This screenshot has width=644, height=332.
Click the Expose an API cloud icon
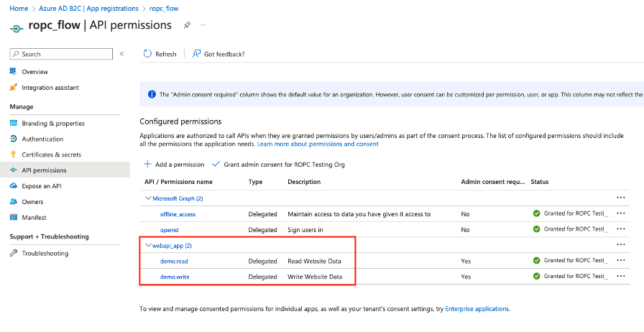pos(14,185)
